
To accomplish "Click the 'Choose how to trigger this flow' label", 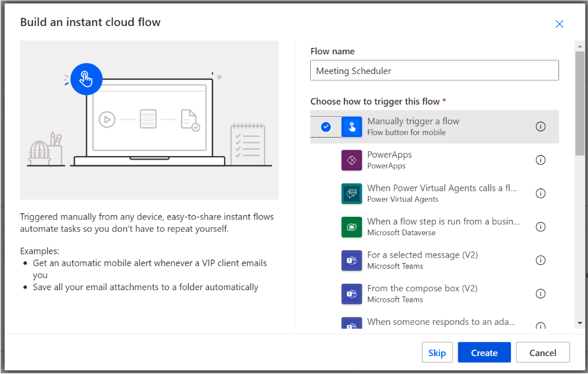I will 375,102.
